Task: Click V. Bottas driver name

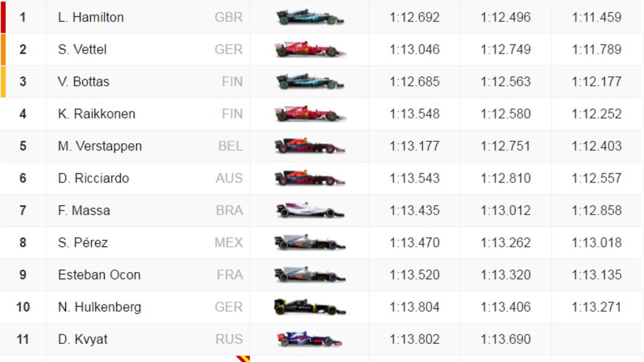Action: pyautogui.click(x=84, y=82)
